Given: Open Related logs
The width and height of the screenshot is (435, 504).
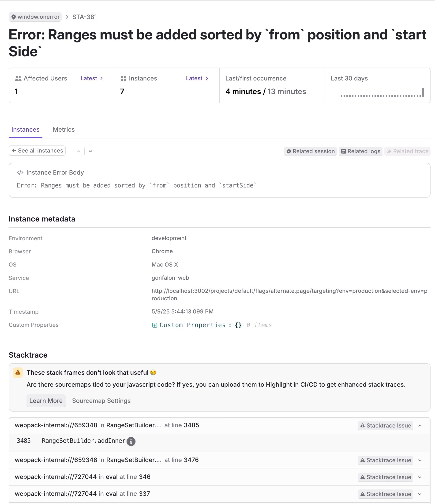Looking at the screenshot, I should pyautogui.click(x=360, y=151).
